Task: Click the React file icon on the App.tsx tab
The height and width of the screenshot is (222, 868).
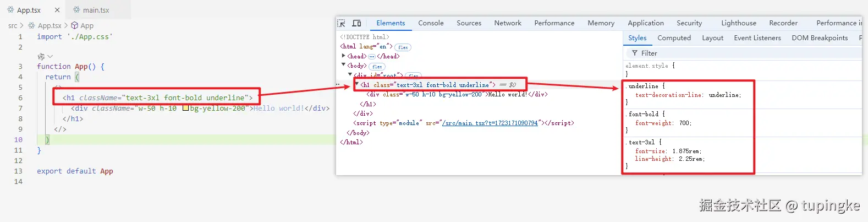Action: coord(10,10)
